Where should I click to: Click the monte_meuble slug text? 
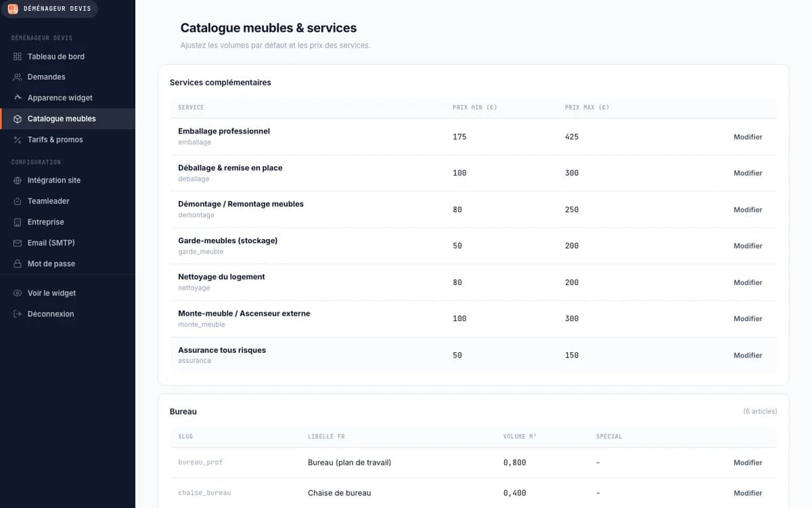pyautogui.click(x=202, y=324)
